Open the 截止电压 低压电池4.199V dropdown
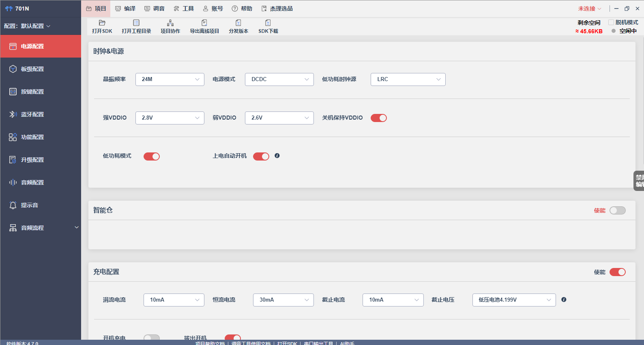The height and width of the screenshot is (345, 644). [x=514, y=300]
